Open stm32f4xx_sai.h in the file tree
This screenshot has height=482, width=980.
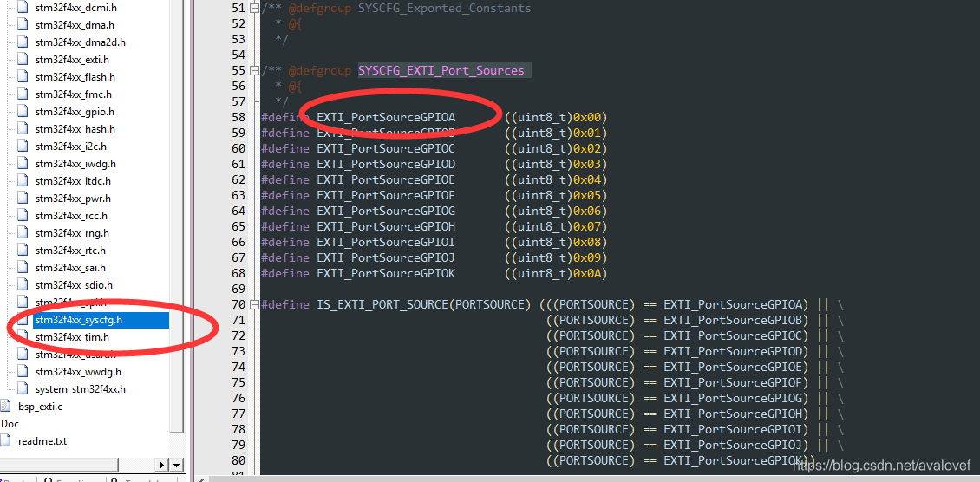[70, 268]
